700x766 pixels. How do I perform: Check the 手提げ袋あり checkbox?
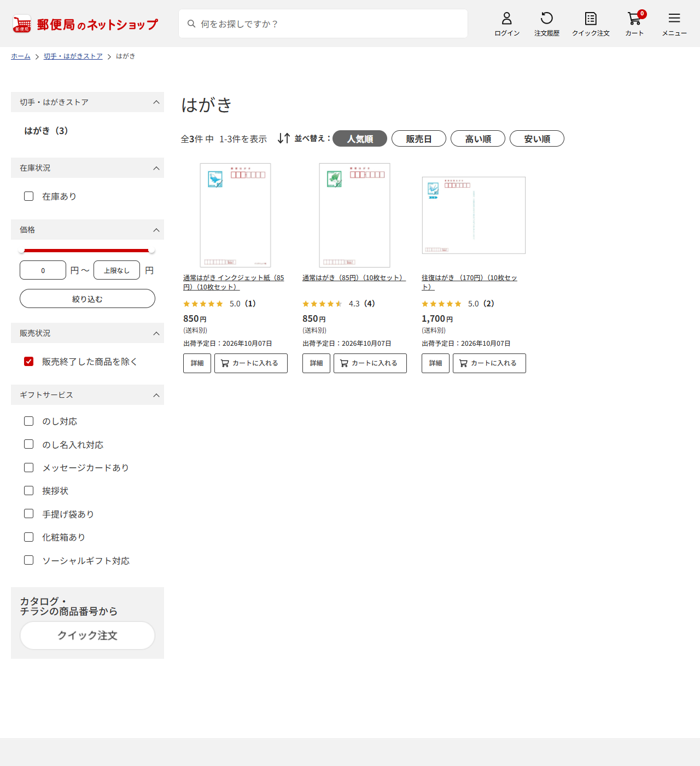click(29, 514)
